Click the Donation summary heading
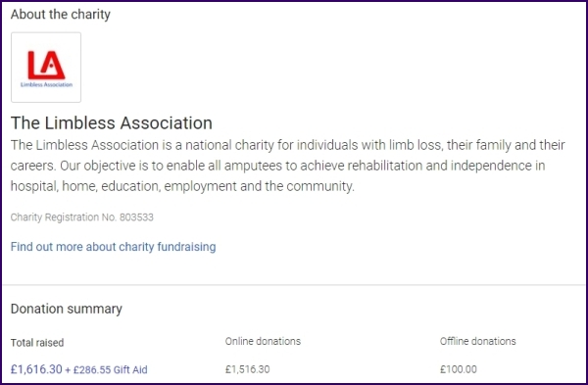 coord(67,309)
